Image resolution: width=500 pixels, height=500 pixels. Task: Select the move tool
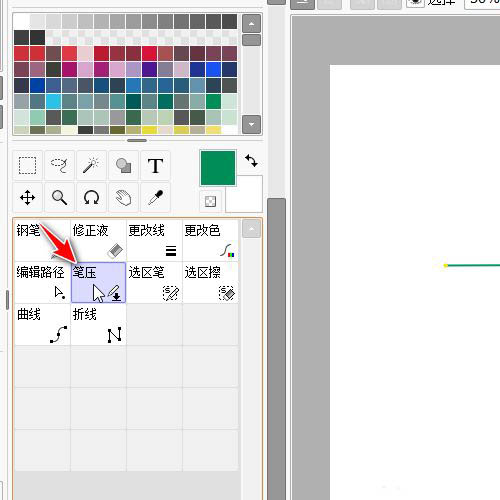[27, 197]
